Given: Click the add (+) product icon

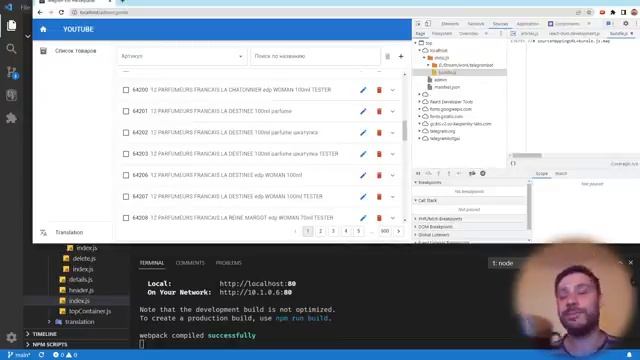Looking at the screenshot, I should (401, 56).
